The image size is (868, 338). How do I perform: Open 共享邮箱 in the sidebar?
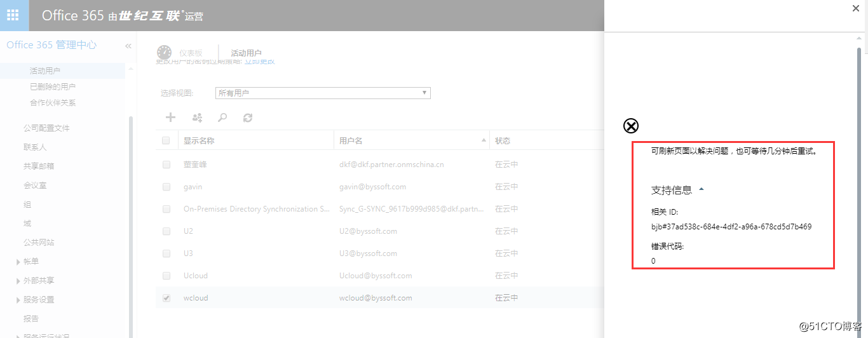tap(39, 166)
